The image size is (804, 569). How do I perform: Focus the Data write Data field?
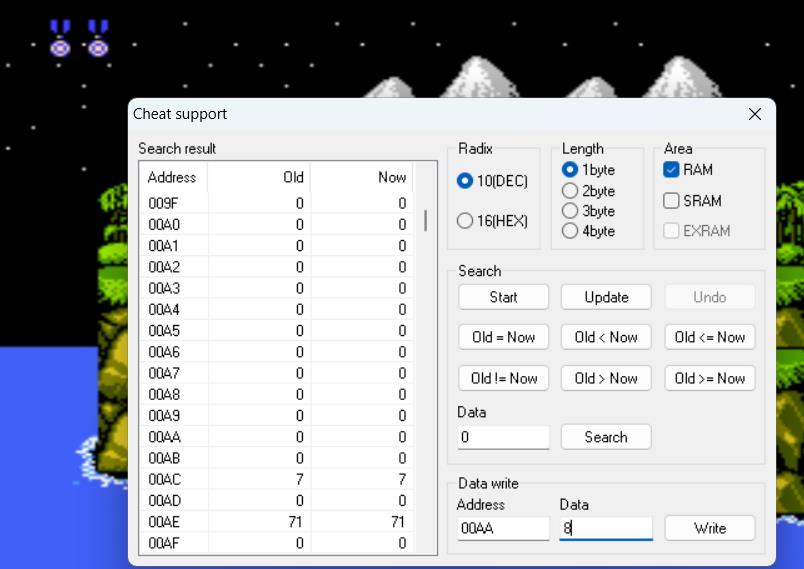click(x=606, y=528)
